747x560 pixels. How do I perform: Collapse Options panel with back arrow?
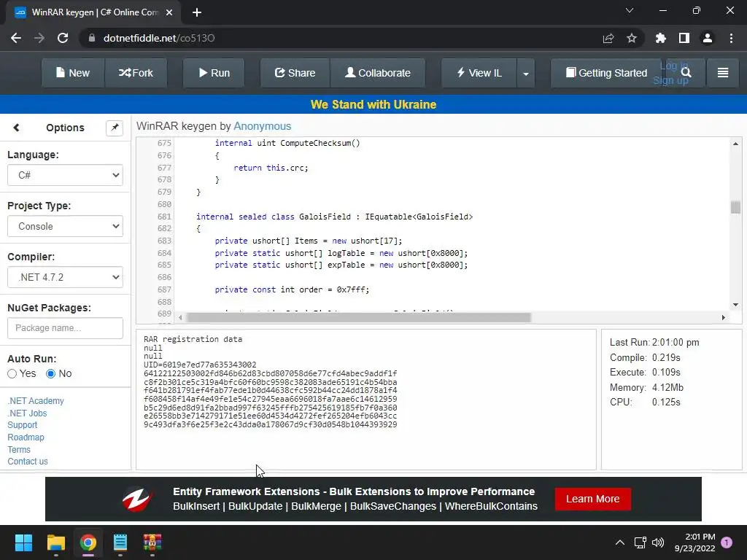(x=16, y=128)
